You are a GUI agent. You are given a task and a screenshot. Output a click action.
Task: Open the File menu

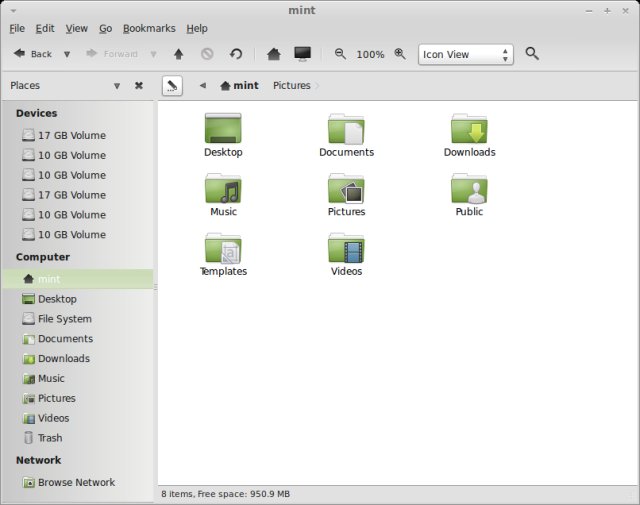(x=17, y=29)
